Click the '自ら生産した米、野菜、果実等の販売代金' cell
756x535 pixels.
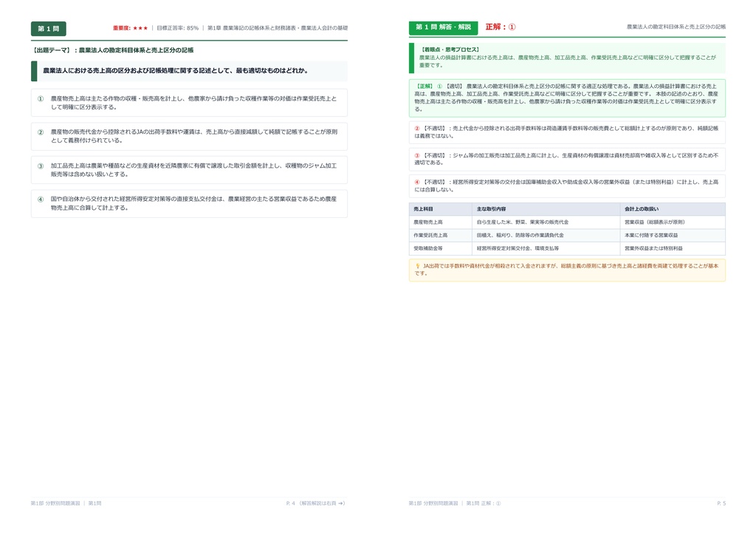(x=546, y=222)
